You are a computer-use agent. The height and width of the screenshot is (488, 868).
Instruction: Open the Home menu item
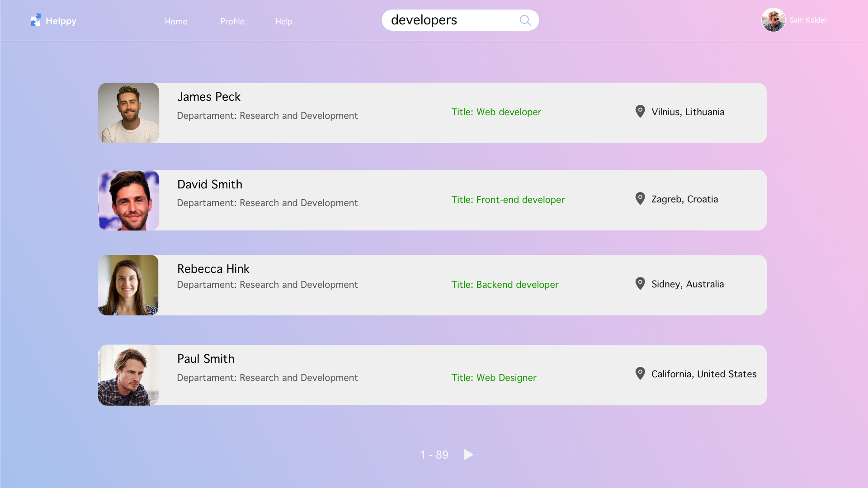[176, 21]
